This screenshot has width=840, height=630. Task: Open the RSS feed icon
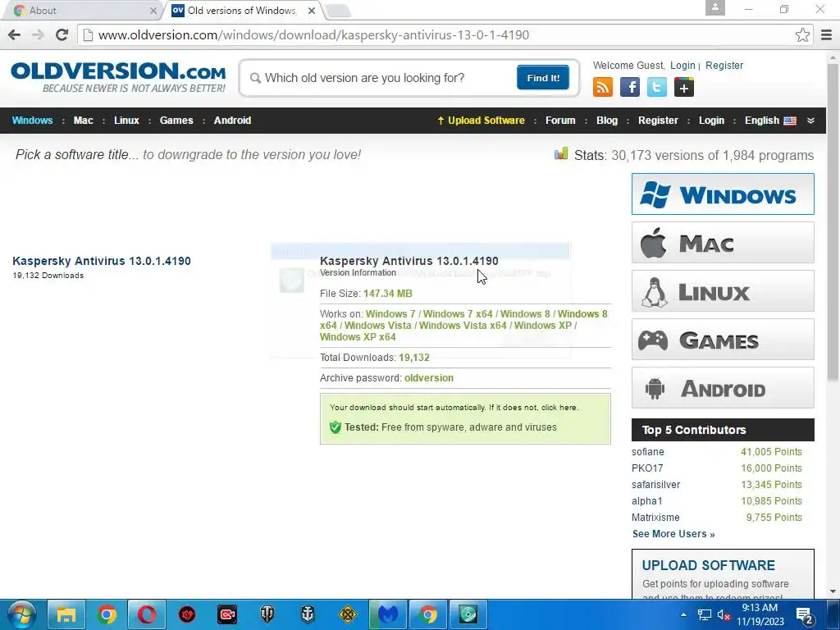click(603, 87)
